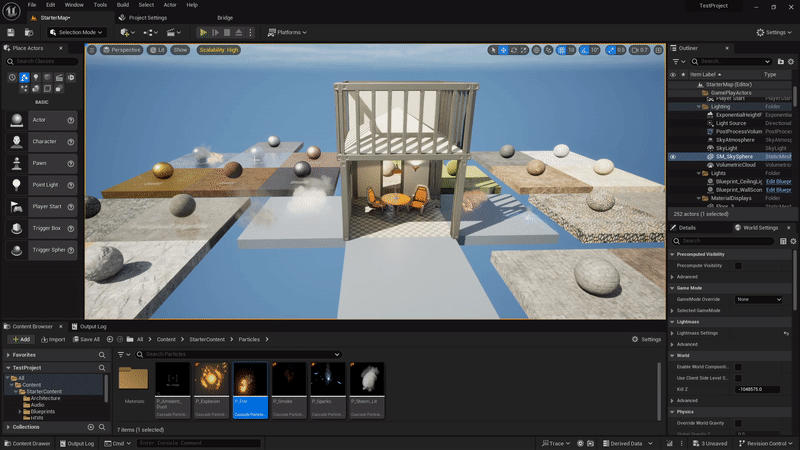This screenshot has height=450, width=800.
Task: Save the current level with the disk icon
Action: point(11,32)
